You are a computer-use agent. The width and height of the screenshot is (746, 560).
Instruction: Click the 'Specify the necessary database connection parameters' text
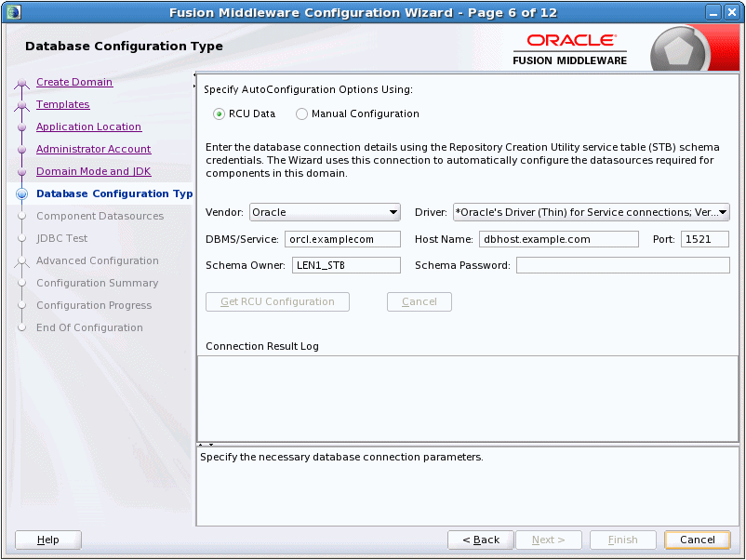tap(341, 458)
